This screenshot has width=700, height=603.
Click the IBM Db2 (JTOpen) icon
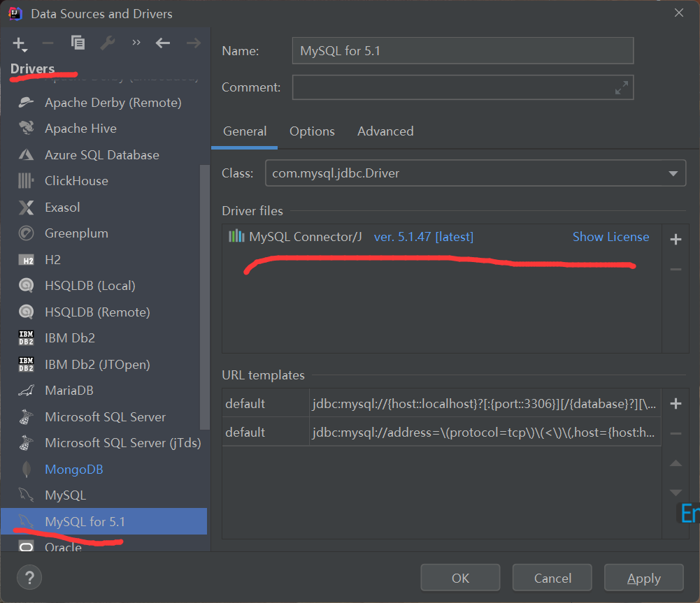coord(26,365)
